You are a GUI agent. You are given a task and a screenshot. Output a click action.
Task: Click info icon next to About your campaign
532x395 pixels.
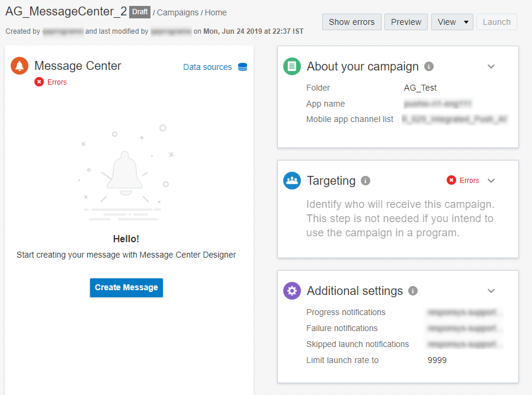[x=429, y=66]
